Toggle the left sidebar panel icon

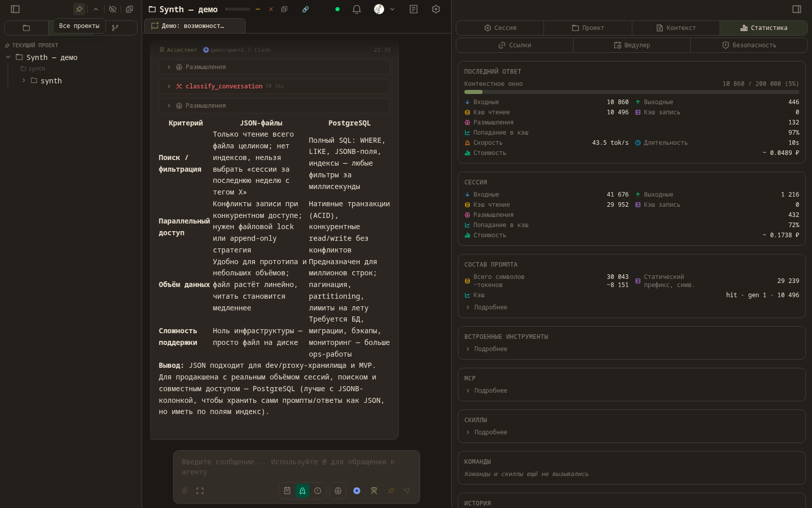[x=15, y=9]
